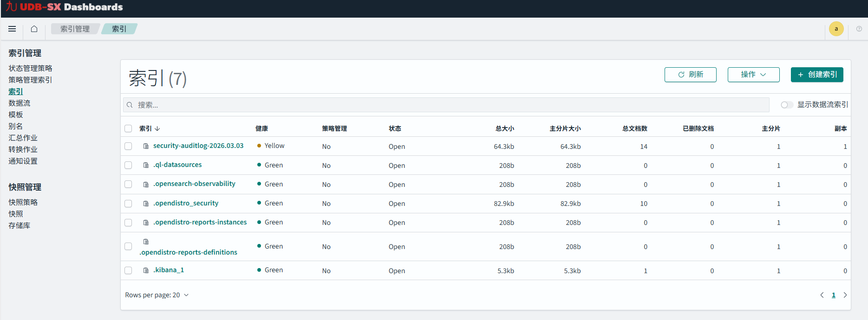Expand the 操作 dropdown
The width and height of the screenshot is (868, 320).
tap(753, 75)
